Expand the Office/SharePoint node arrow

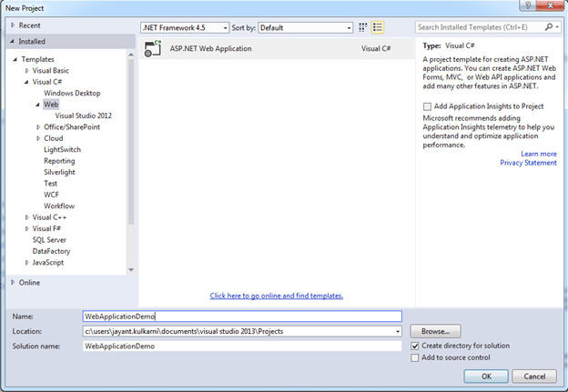coord(38,127)
